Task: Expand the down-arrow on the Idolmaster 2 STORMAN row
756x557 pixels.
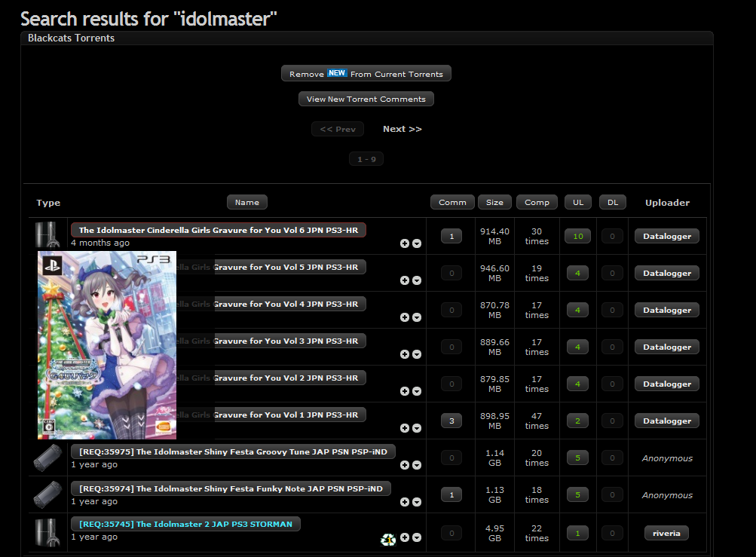Action: 417,537
